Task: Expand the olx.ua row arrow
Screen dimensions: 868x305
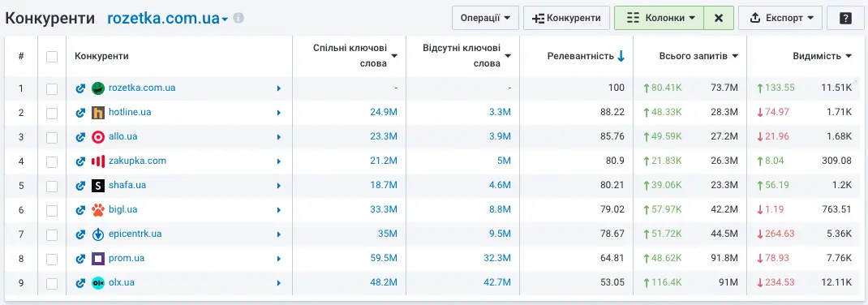Action: pos(279,283)
